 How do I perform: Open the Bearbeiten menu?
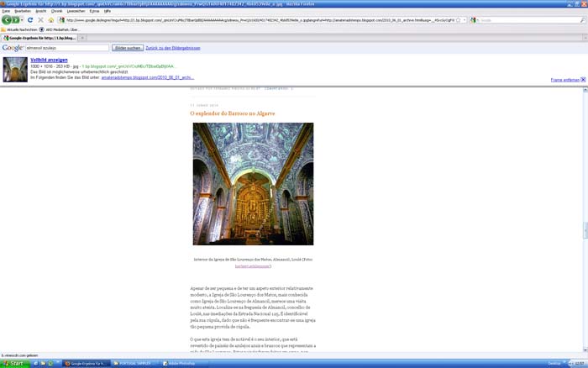pyautogui.click(x=23, y=11)
